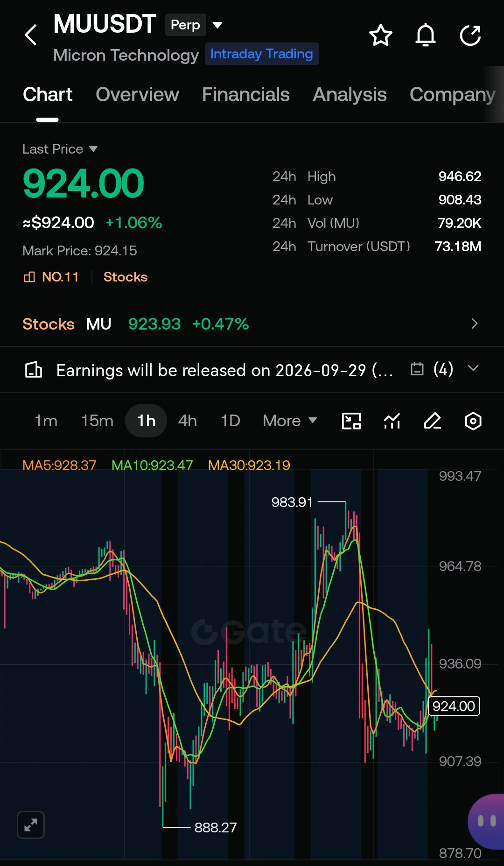
Task: Tap the earnings building icon
Action: (x=33, y=370)
